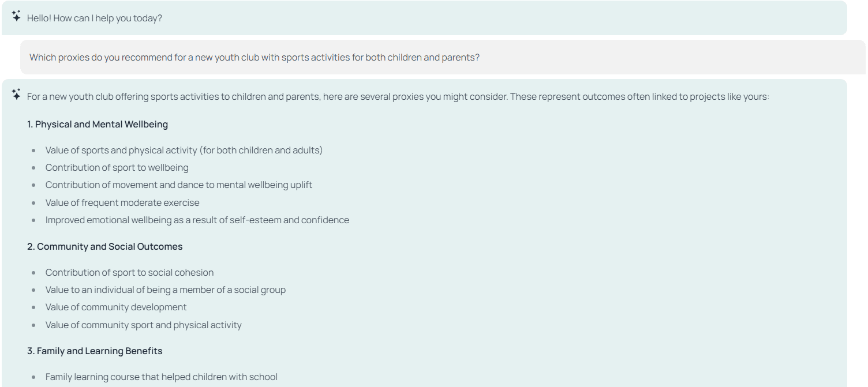This screenshot has height=387, width=868.
Task: Click the intro paragraph starting "For a new youth club"
Action: coord(398,97)
